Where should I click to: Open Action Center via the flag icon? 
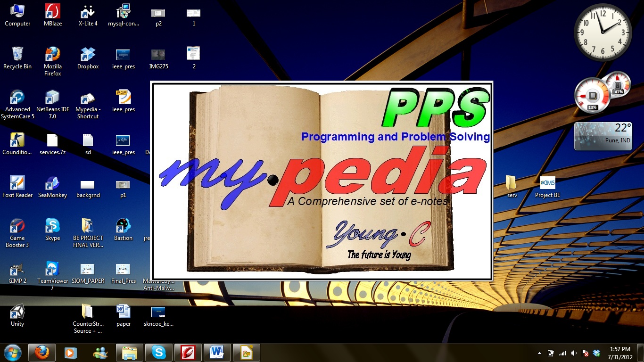coord(585,353)
